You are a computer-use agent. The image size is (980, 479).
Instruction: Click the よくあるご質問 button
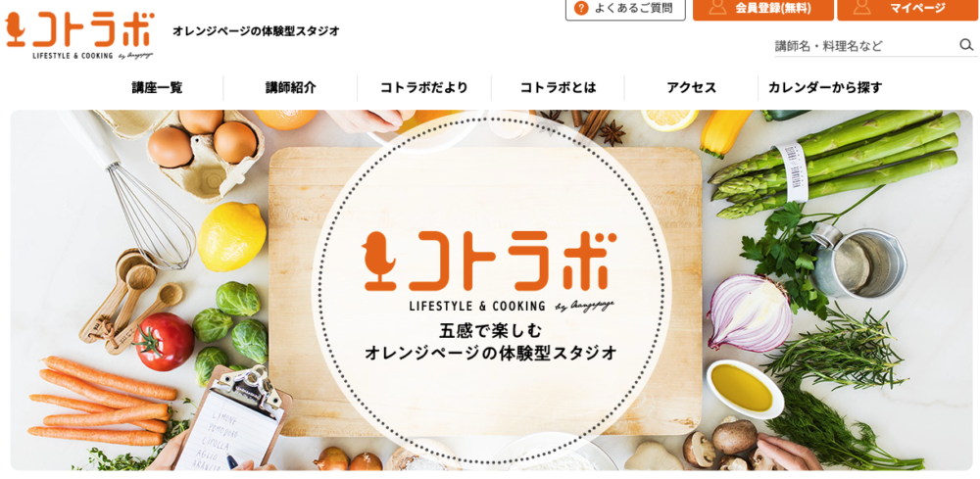click(625, 9)
